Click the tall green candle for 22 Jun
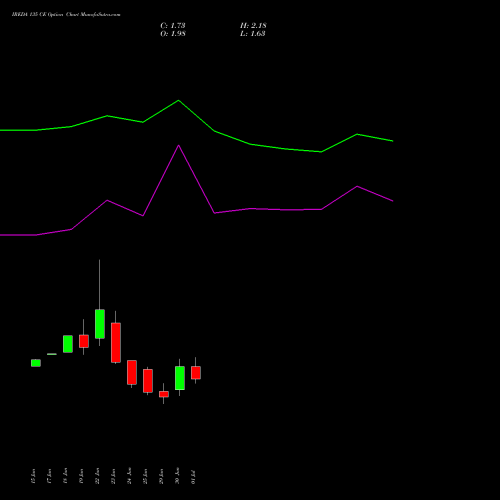The height and width of the screenshot is (500, 500). pyautogui.click(x=100, y=324)
